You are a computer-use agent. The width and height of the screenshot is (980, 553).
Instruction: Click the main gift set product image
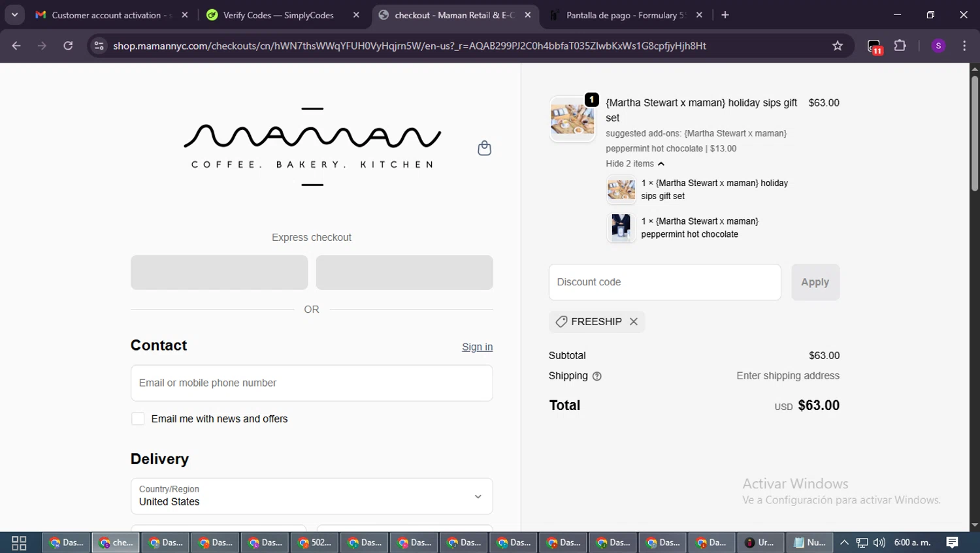point(572,119)
